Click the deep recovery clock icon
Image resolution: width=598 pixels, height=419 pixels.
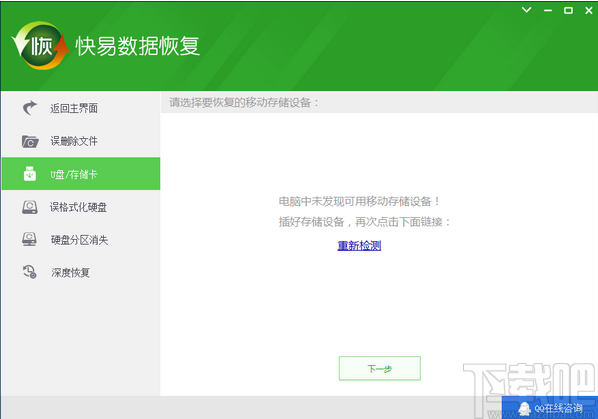(30, 272)
